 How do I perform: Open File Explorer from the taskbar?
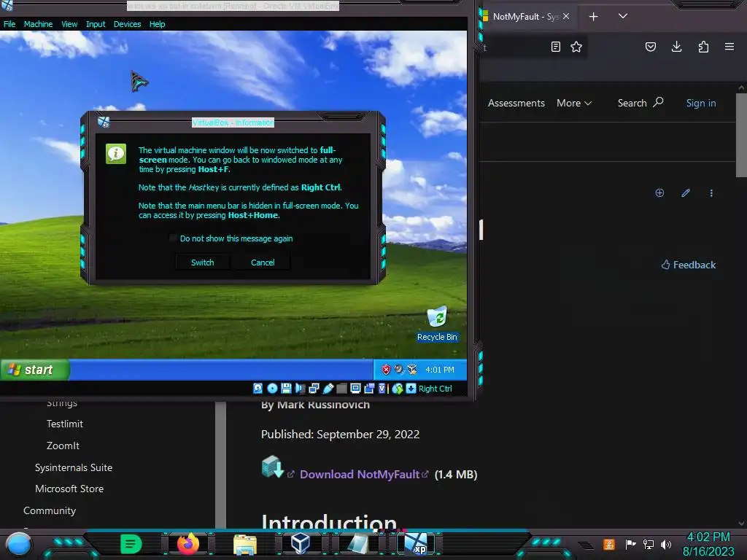point(245,545)
